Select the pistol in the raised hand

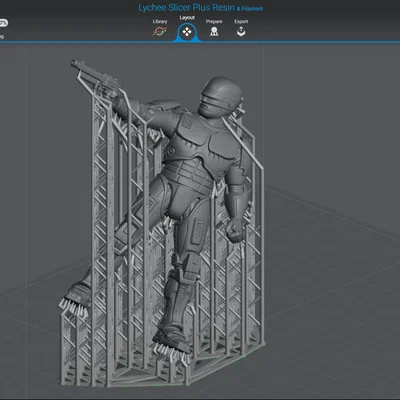click(x=96, y=78)
